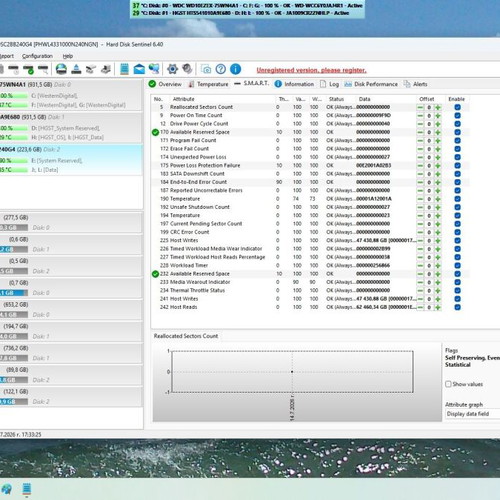This screenshot has width=500, height=500.
Task: Click plus offset on Media Wearout Indicator row
Action: tap(438, 282)
